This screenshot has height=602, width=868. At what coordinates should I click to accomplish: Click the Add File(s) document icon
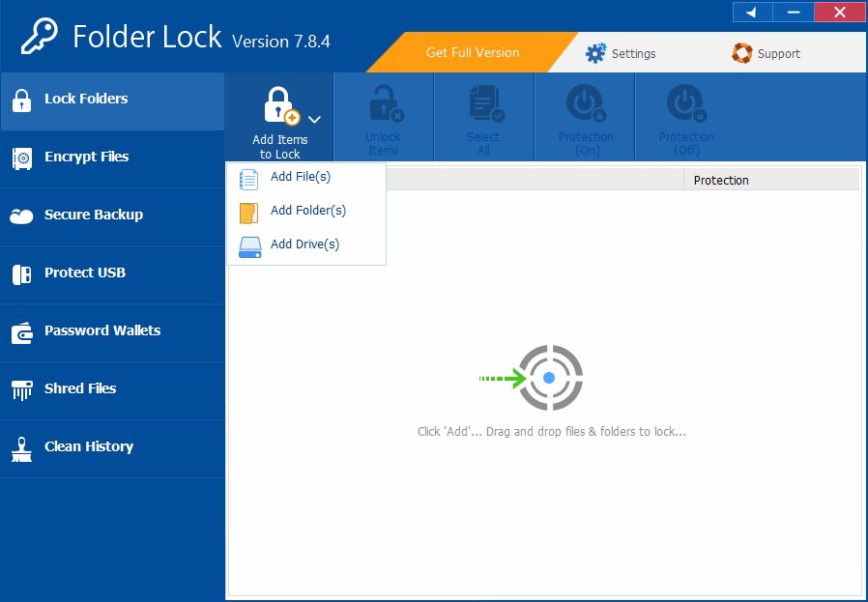pyautogui.click(x=248, y=180)
